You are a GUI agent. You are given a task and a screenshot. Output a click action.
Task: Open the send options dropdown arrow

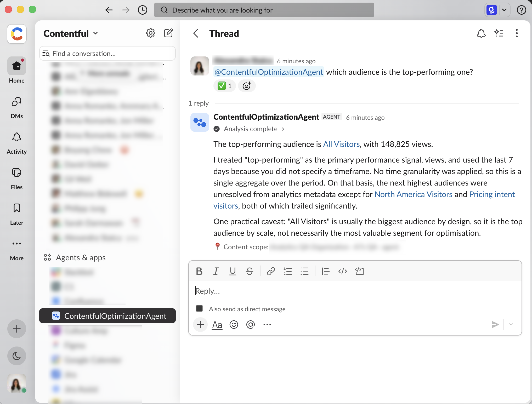coord(511,325)
